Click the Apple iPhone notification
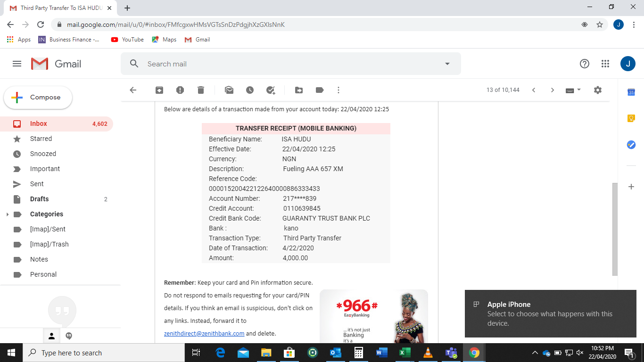Image resolution: width=644 pixels, height=362 pixels. pyautogui.click(x=551, y=313)
